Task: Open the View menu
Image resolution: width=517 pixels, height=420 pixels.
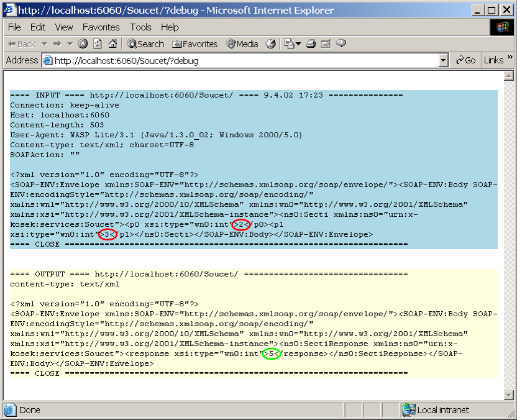Action: click(x=64, y=27)
